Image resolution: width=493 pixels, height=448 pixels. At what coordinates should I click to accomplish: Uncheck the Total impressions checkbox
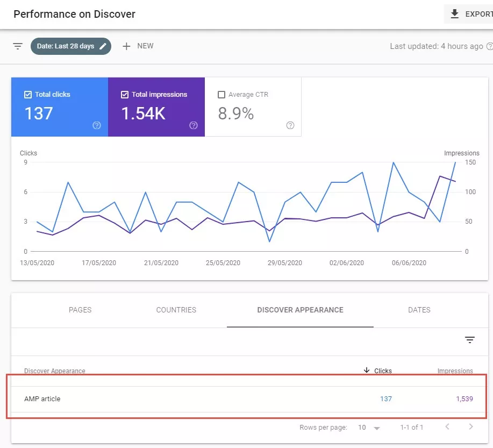pos(125,95)
